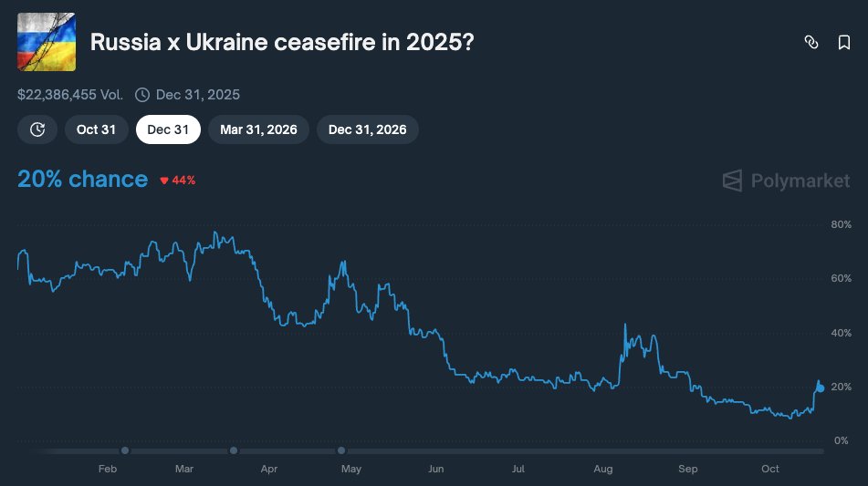Select the Oct 31 date tab
Screen dimensions: 868x486
96,129
